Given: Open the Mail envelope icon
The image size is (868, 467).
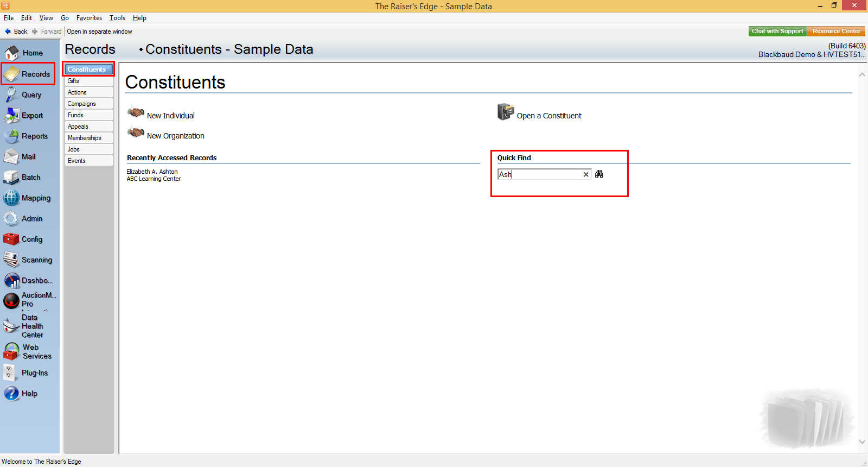Looking at the screenshot, I should pyautogui.click(x=11, y=157).
